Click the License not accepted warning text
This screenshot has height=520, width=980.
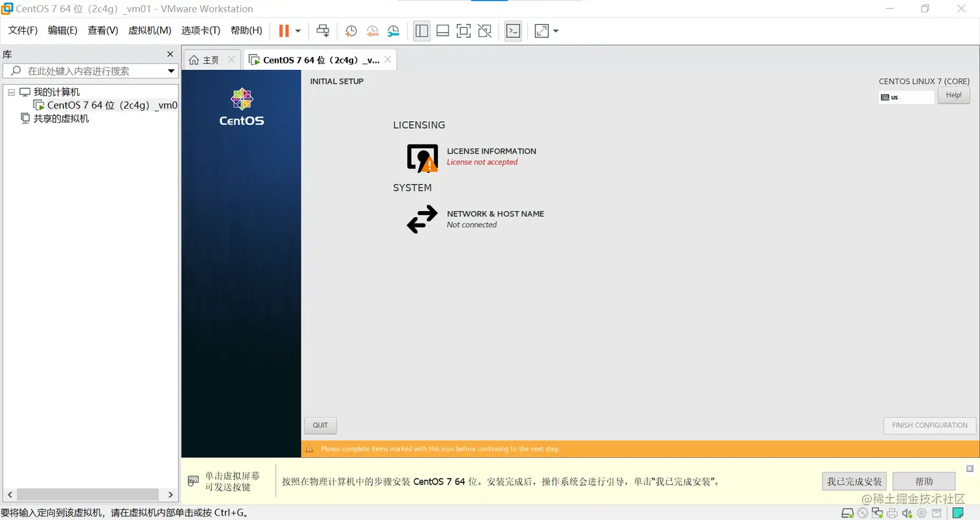(482, 162)
